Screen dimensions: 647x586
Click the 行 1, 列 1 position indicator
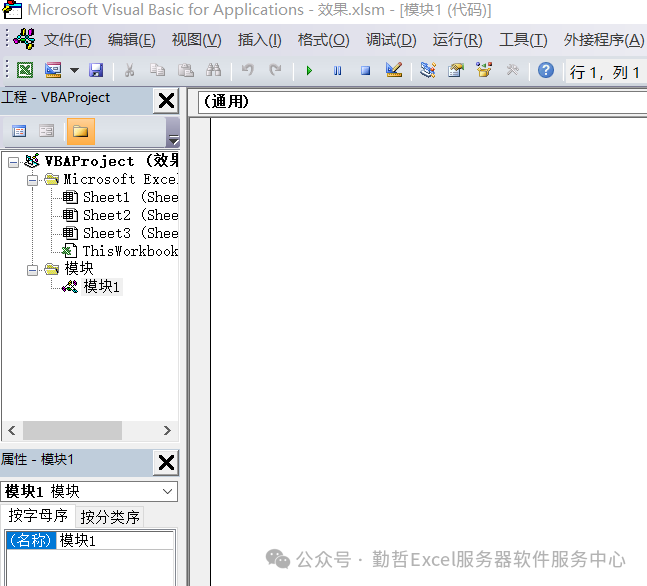[604, 72]
